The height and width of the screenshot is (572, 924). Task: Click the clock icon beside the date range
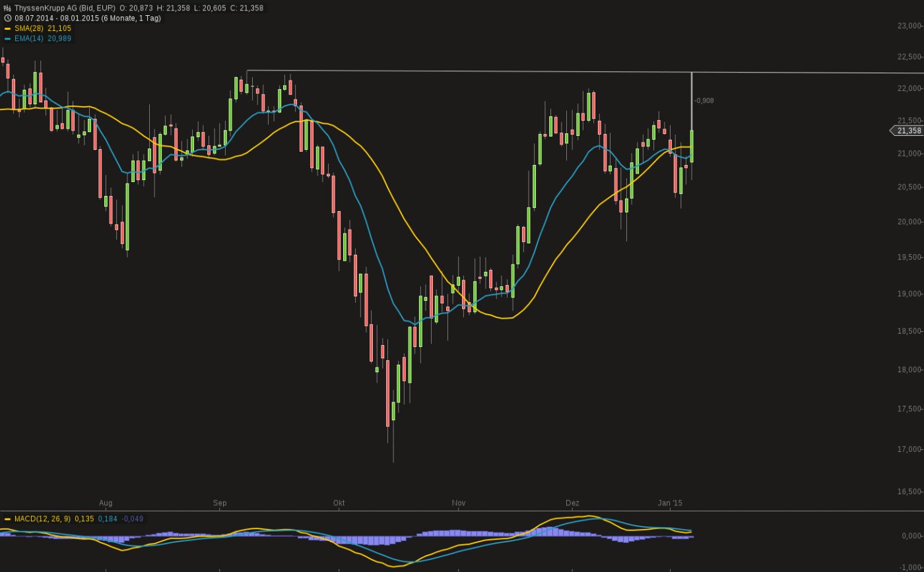pos(7,18)
